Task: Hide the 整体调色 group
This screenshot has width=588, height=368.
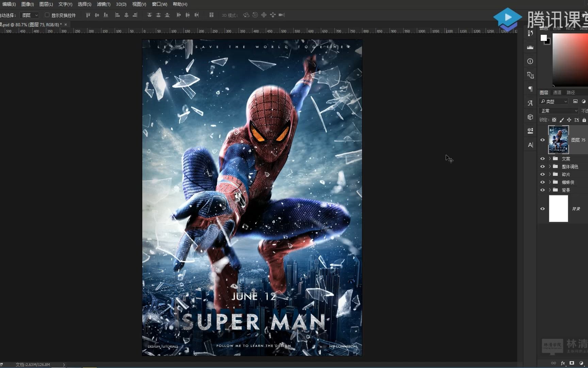Action: click(542, 167)
